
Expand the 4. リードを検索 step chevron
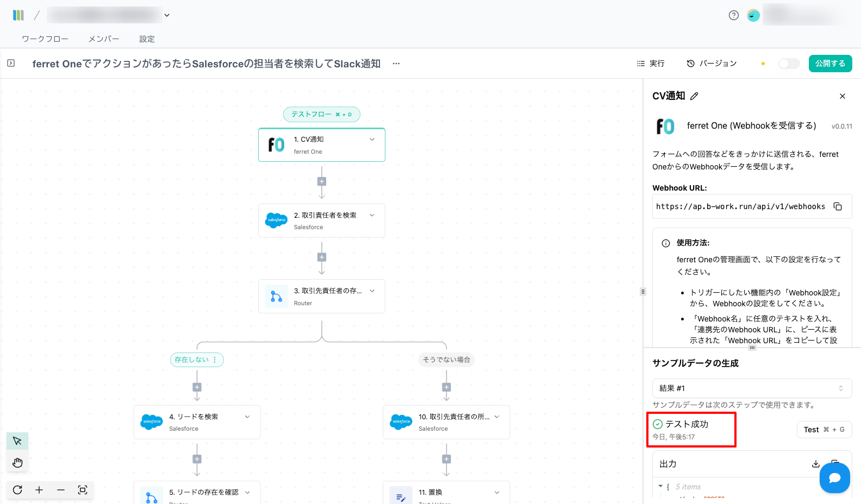click(247, 417)
